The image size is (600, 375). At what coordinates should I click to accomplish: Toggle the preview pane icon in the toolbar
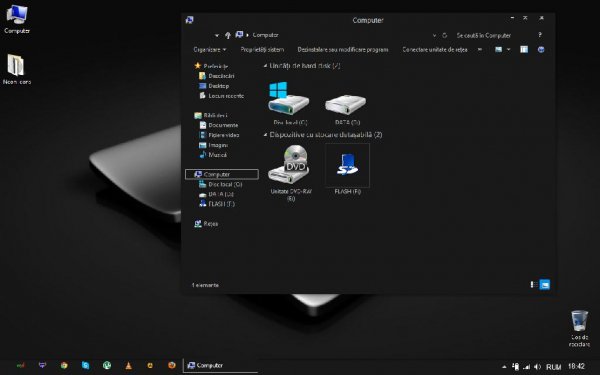click(524, 49)
